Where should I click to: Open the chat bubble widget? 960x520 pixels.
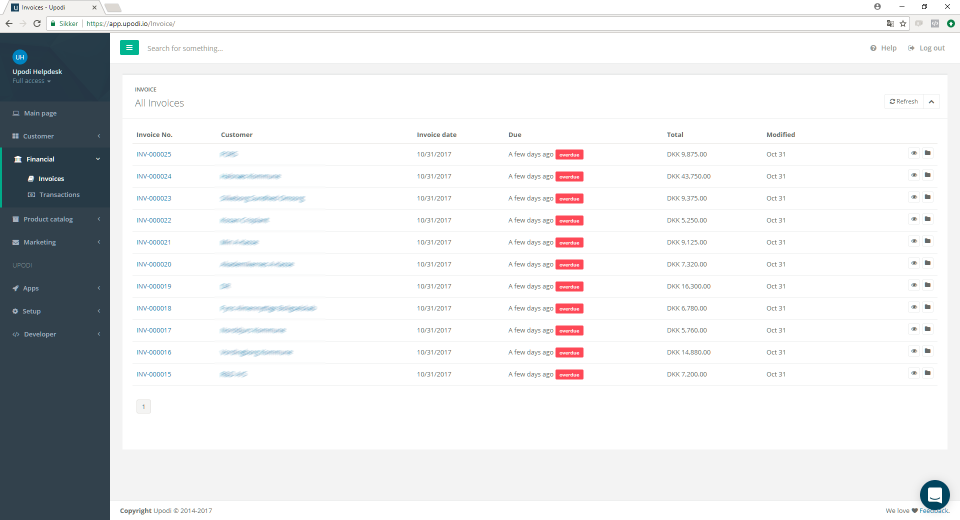pyautogui.click(x=934, y=495)
